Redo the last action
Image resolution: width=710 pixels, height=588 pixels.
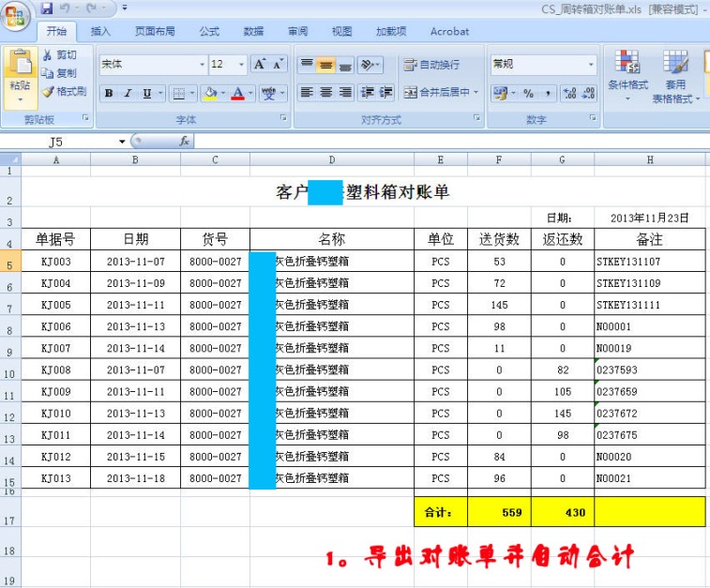click(x=92, y=8)
